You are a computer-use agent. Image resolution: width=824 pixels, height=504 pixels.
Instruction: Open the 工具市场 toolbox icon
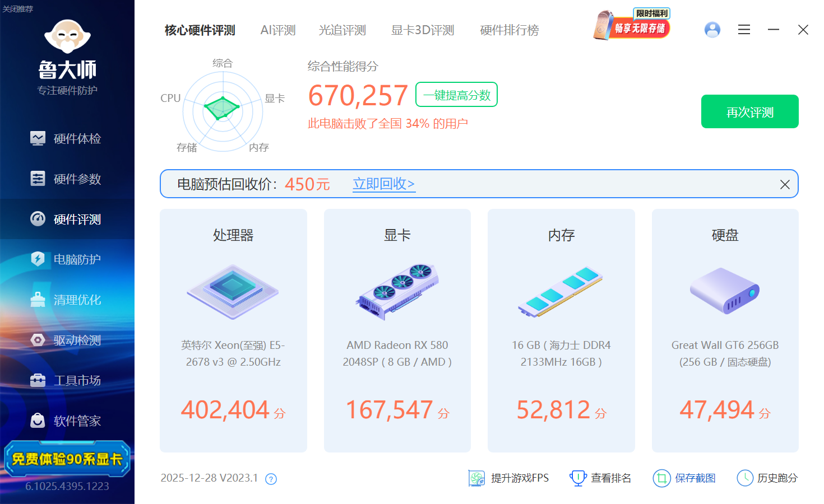(x=38, y=380)
